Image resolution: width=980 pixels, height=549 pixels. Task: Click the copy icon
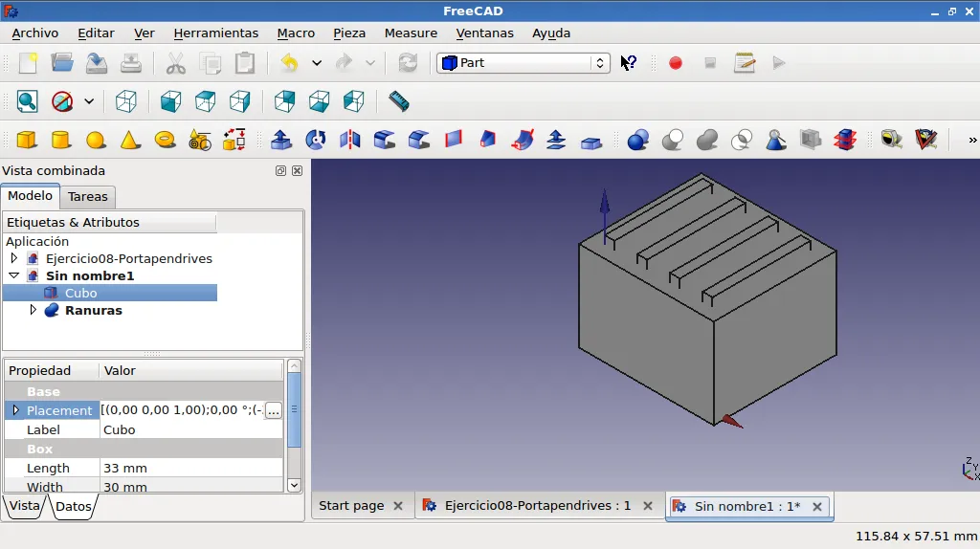210,63
